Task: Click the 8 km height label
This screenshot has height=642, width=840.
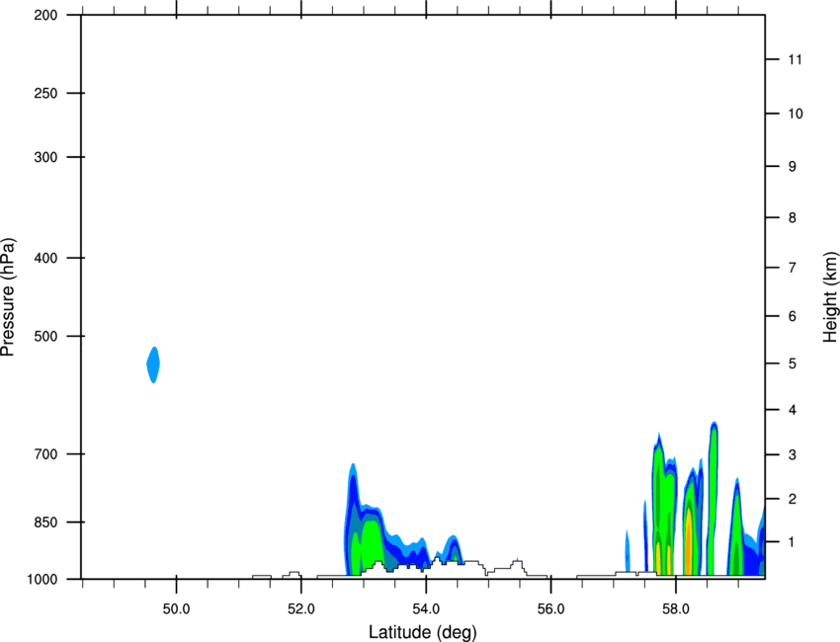Action: (793, 217)
